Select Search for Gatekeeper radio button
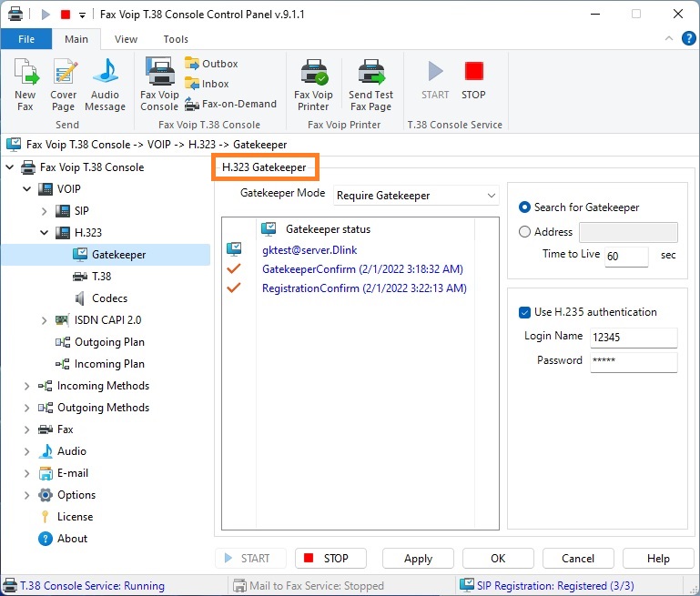 coord(524,207)
